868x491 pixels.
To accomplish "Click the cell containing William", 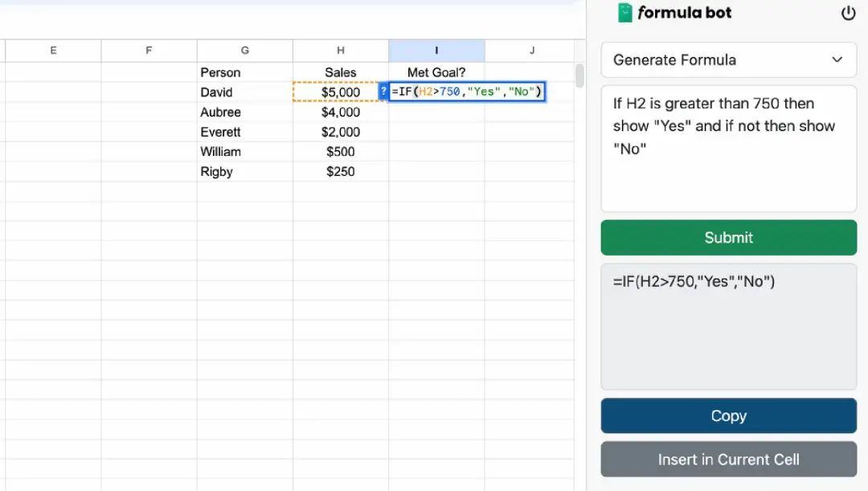I will point(244,152).
